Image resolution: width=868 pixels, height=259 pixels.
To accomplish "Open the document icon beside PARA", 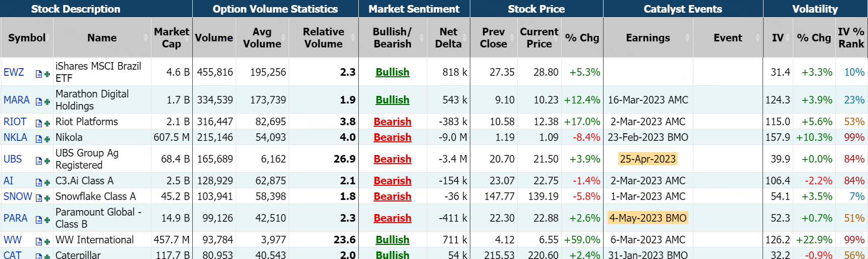I will (x=39, y=220).
